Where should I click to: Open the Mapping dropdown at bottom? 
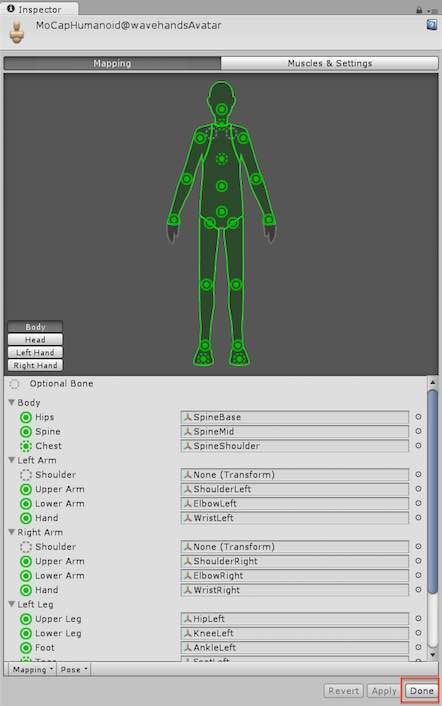(32, 669)
